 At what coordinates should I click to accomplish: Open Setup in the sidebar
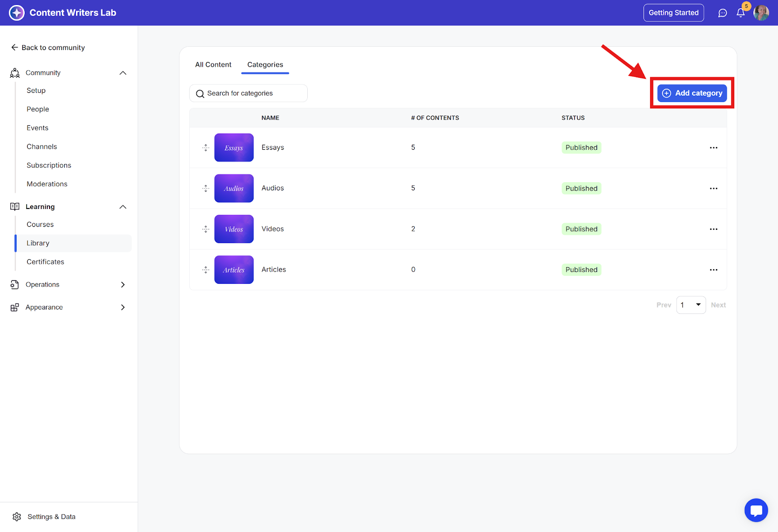point(36,91)
